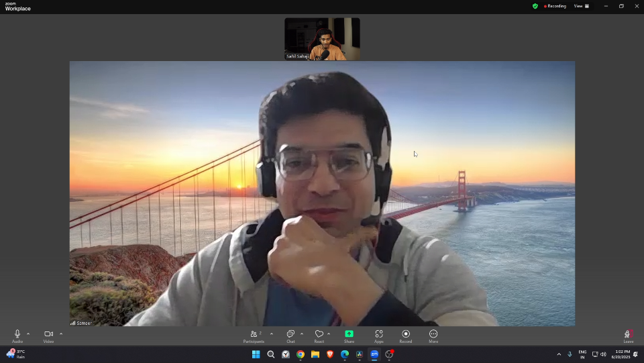Leave the meeting
644x363 pixels.
click(x=628, y=334)
